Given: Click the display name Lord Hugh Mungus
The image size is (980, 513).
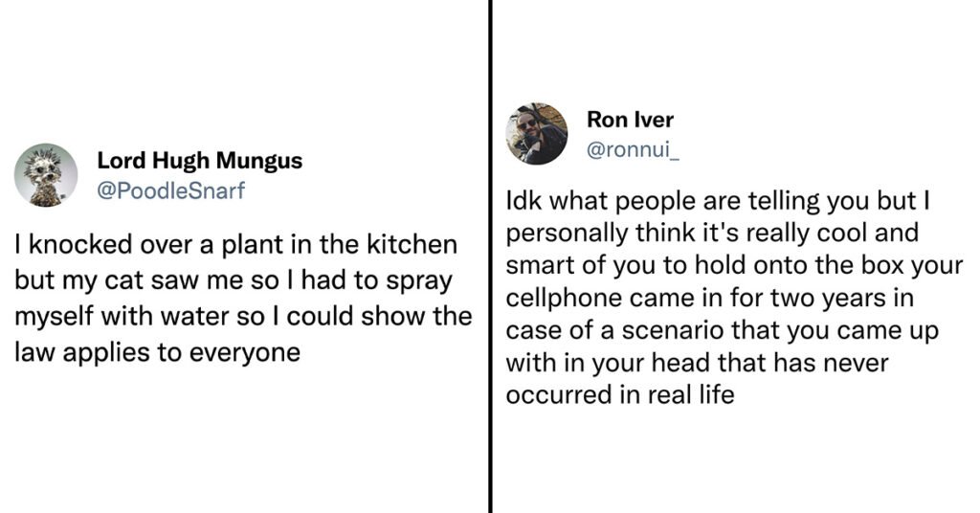Looking at the screenshot, I should 199,161.
